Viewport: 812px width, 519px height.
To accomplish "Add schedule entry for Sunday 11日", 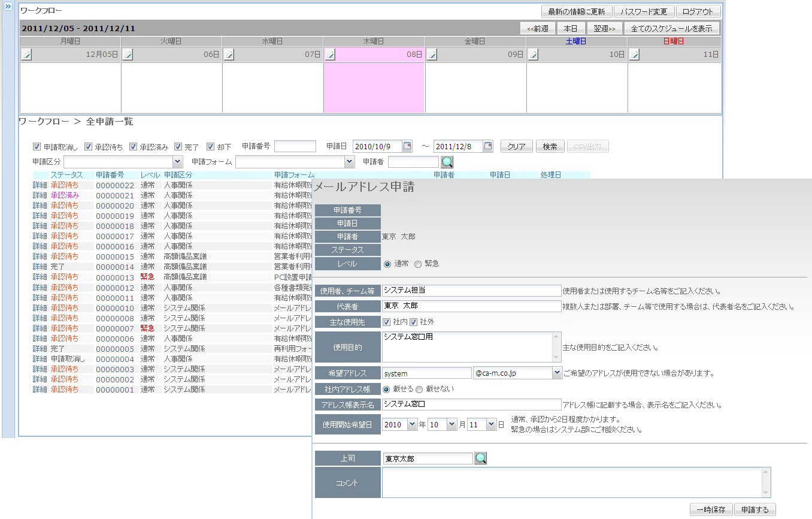I will tap(634, 55).
